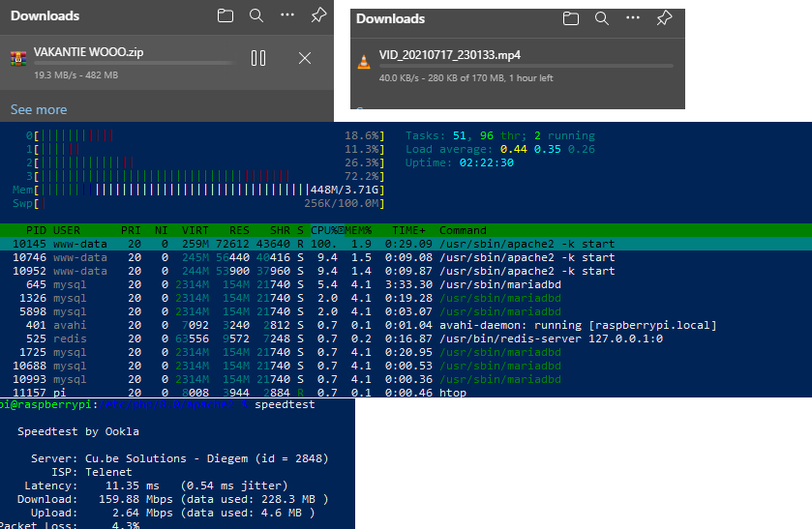
Task: Open downloads folder in right panel
Action: [571, 18]
